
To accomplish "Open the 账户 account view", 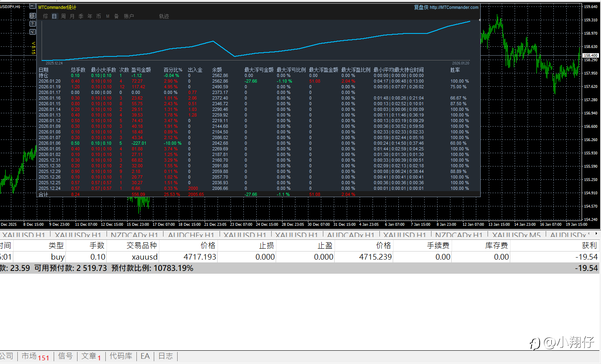I will click(x=129, y=16).
